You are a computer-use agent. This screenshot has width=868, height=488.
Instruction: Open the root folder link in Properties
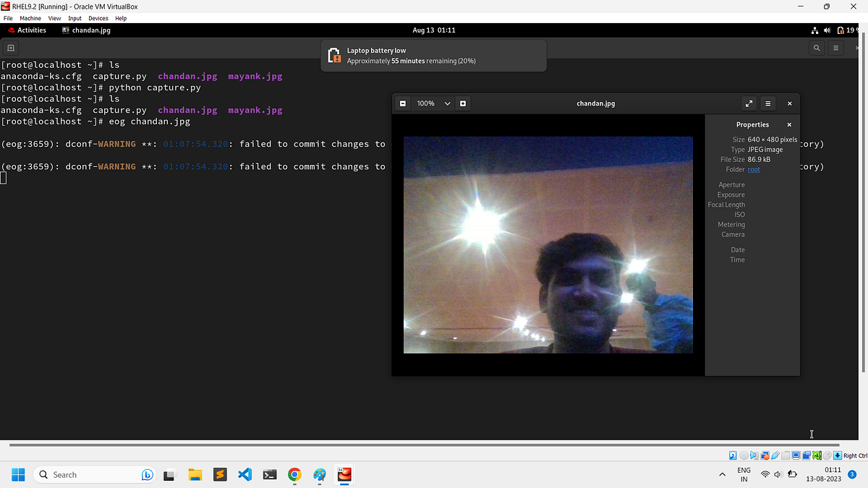pyautogui.click(x=754, y=169)
